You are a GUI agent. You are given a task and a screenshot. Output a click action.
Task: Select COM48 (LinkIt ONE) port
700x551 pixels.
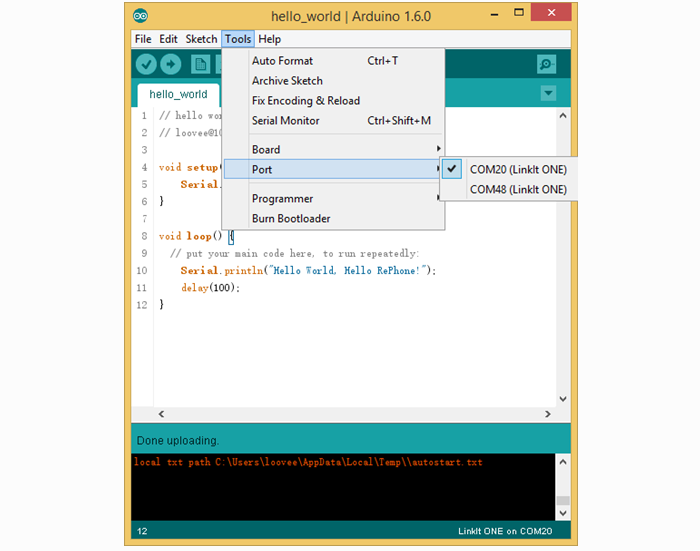(509, 189)
